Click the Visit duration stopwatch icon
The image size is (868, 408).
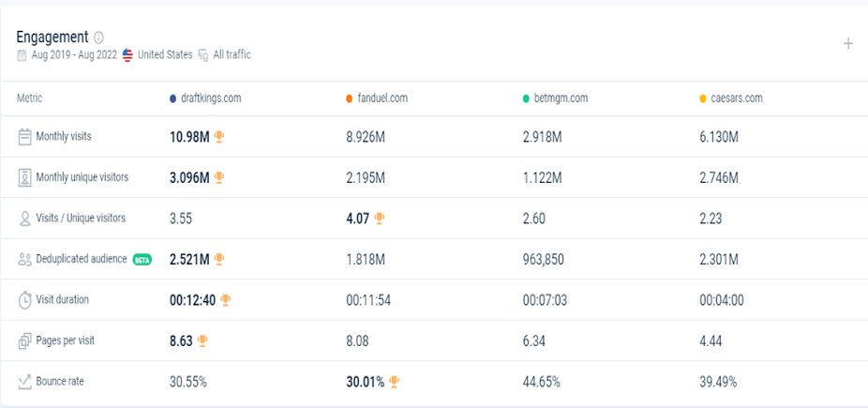click(x=25, y=299)
